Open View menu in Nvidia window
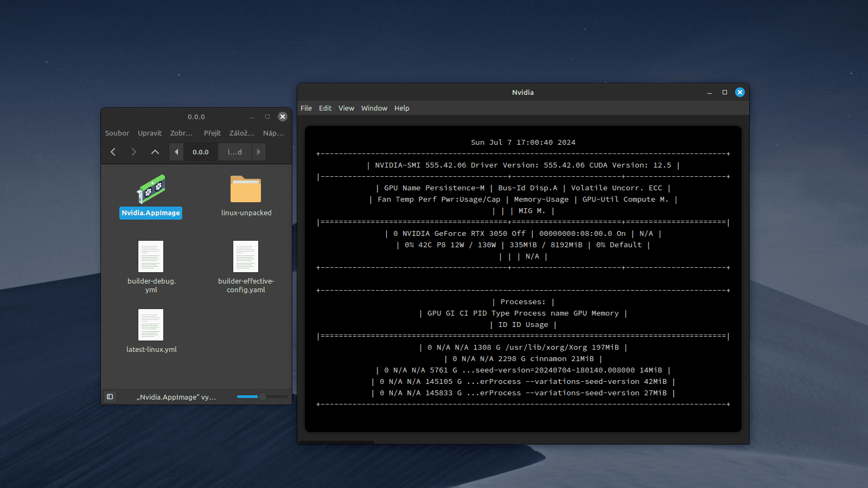868x488 pixels. point(346,108)
